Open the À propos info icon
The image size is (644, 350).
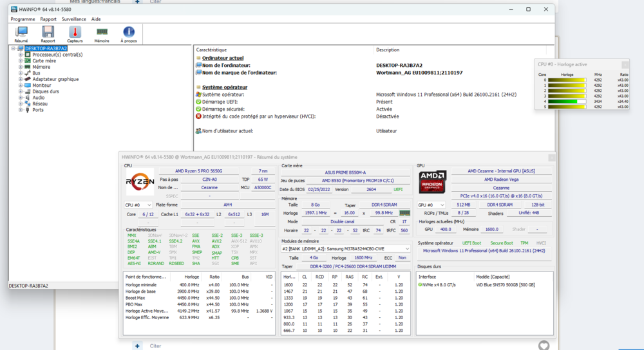129,32
